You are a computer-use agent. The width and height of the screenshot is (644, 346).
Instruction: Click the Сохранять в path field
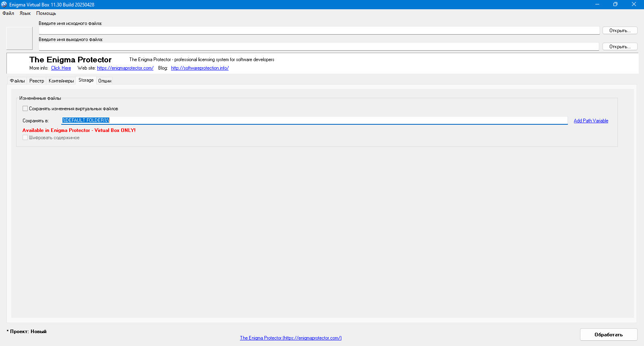(314, 120)
